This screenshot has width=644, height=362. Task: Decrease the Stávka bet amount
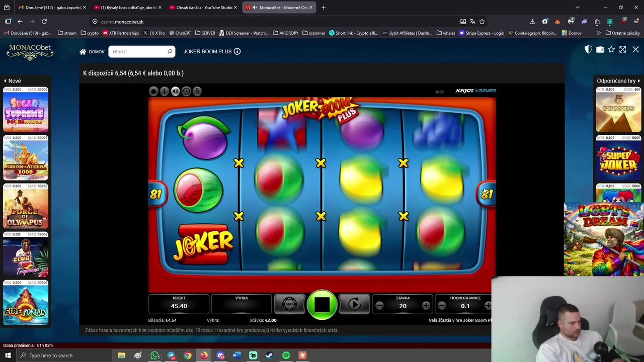point(379,306)
